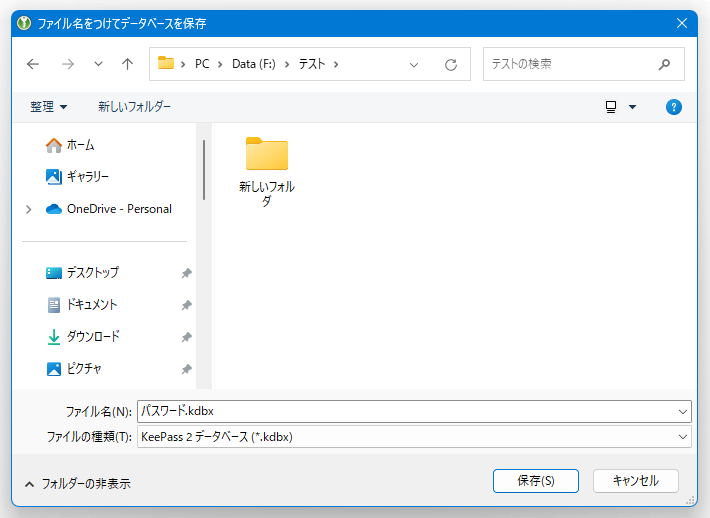Viewport: 710px width, 518px height.
Task: Collapse folders with フォルダーの非表示
Action: click(x=77, y=484)
